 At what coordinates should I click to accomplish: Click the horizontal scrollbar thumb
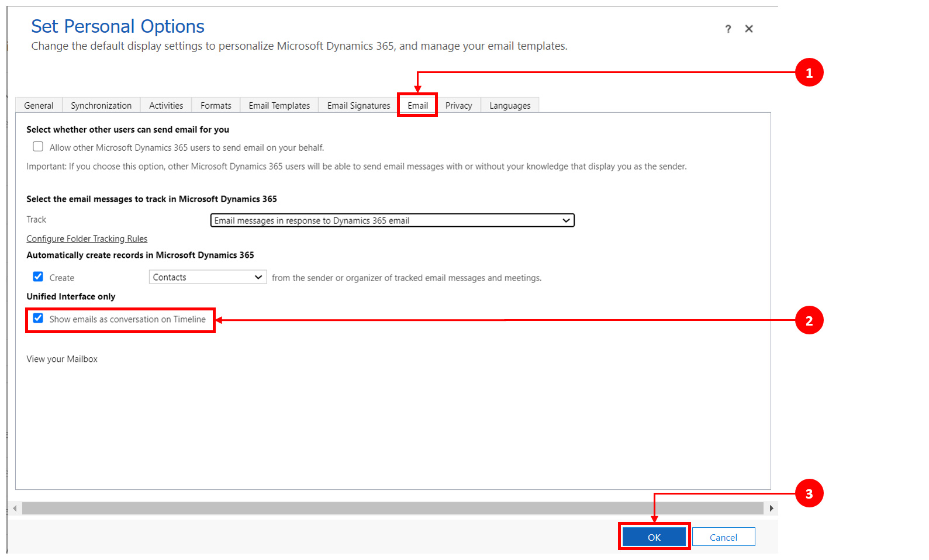(393, 508)
